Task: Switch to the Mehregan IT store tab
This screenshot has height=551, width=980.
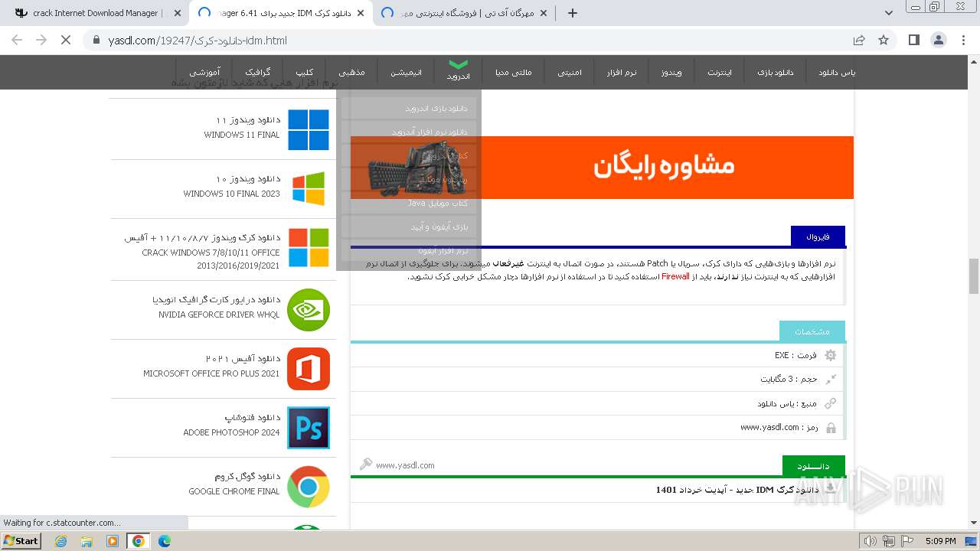Action: pos(463,13)
